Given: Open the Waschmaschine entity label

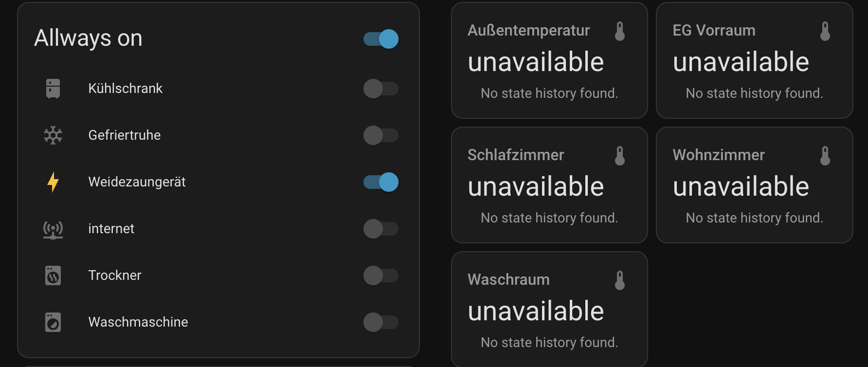Looking at the screenshot, I should (x=138, y=322).
